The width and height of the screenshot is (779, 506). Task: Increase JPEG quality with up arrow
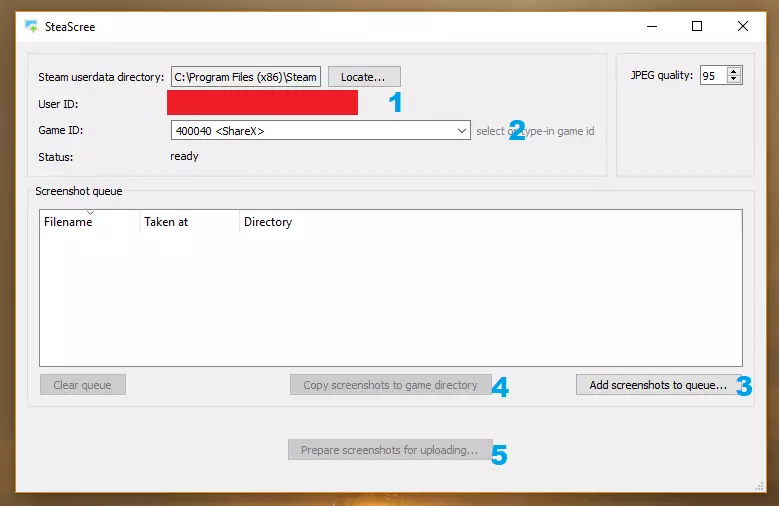734,71
